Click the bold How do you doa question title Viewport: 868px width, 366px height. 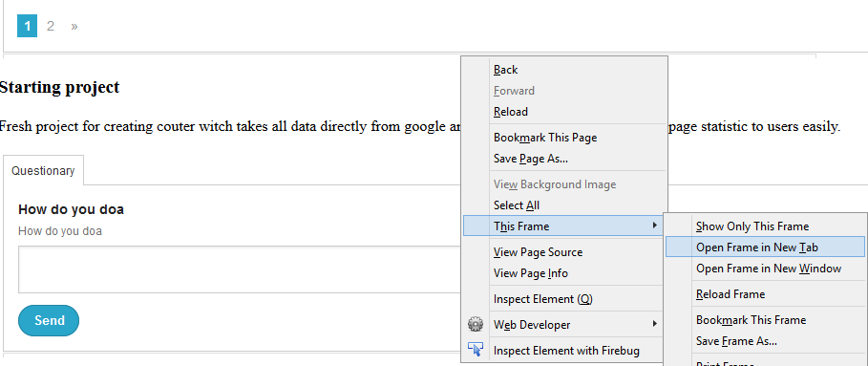coord(71,209)
